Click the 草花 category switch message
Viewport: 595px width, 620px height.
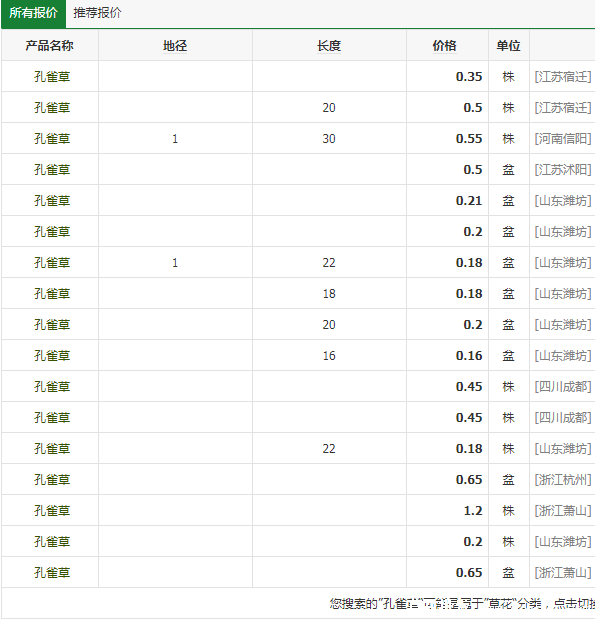point(462,603)
